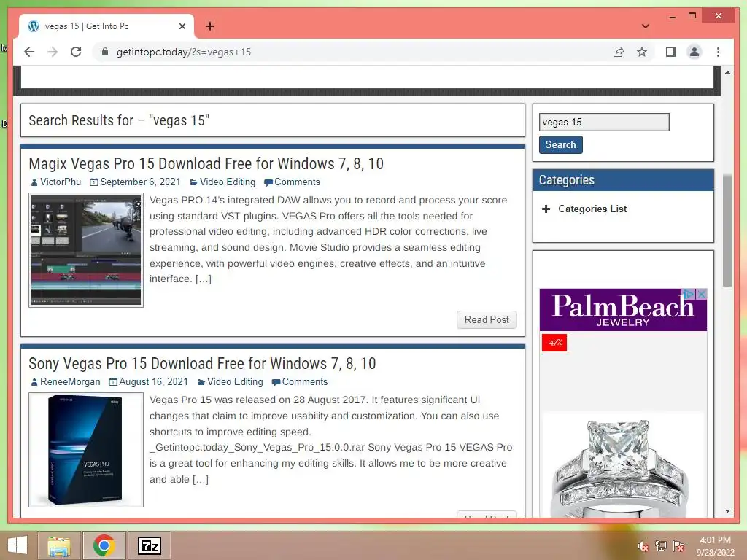Click the network tray icon
Image resolution: width=747 pixels, height=560 pixels.
(661, 546)
